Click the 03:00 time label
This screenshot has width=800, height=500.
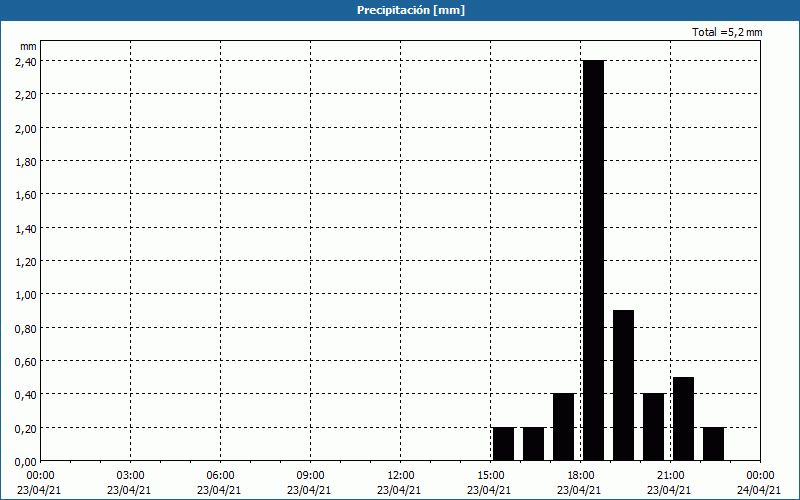click(x=131, y=476)
